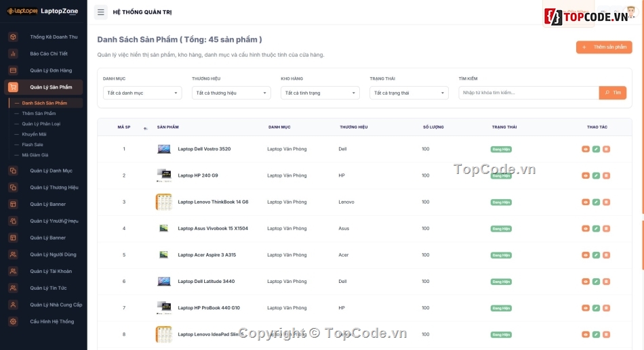Screen dimensions: 644x350
Task: Open Quản Lý Phân Loại submenu item
Action: click(x=41, y=124)
